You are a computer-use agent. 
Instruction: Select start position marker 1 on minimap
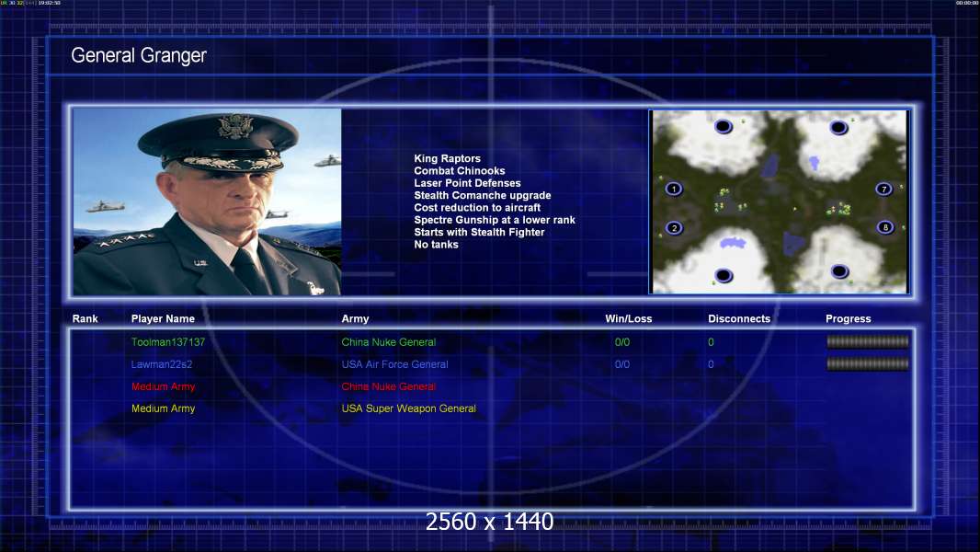tap(673, 189)
